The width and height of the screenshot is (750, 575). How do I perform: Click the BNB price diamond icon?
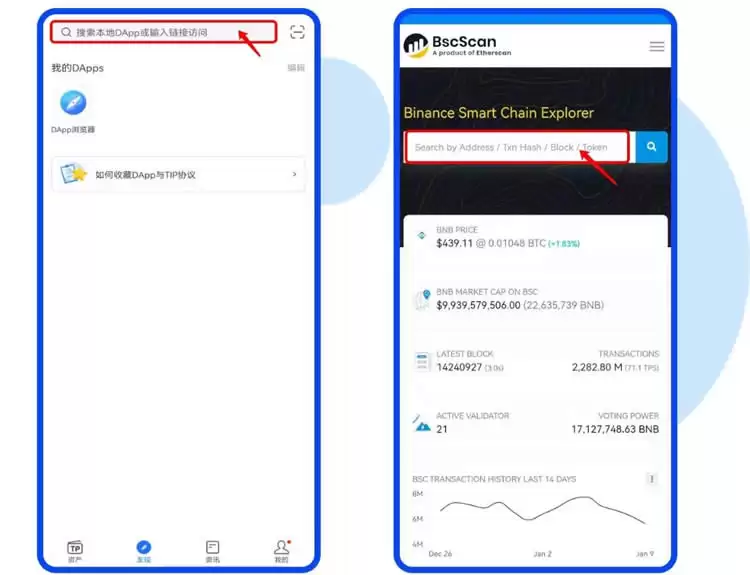click(421, 235)
